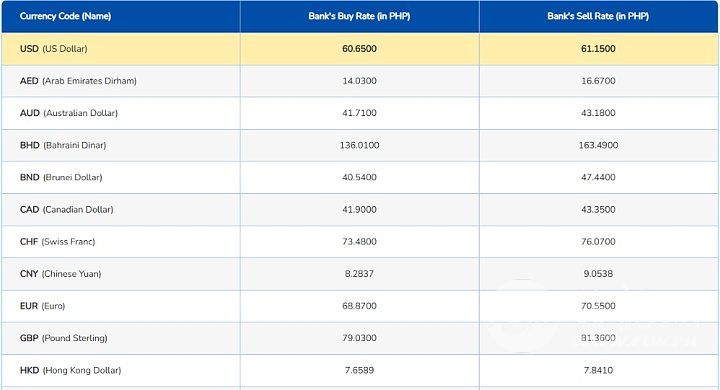This screenshot has height=390, width=720.
Task: Click AUD sell rate 43.1800
Action: click(598, 113)
